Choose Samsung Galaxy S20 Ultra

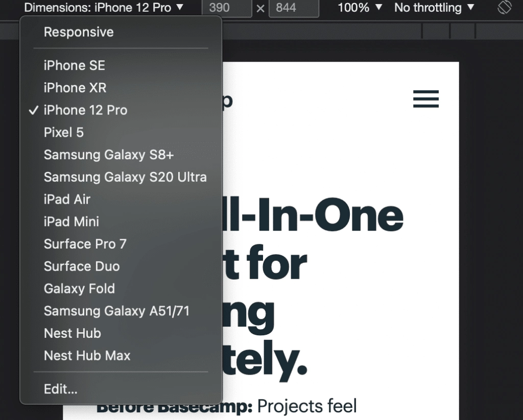pos(125,177)
